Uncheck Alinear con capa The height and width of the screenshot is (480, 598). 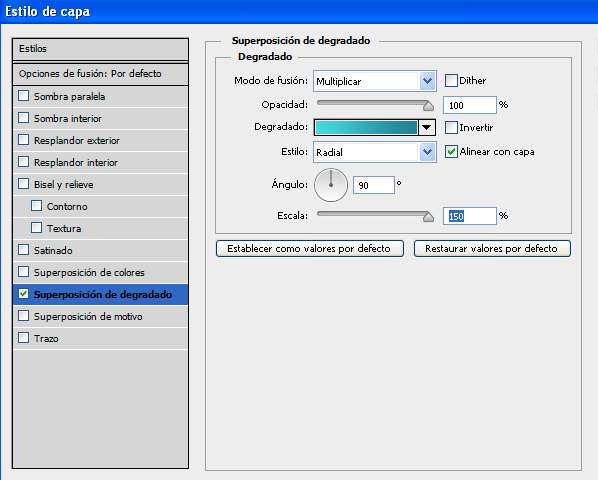pyautogui.click(x=451, y=151)
